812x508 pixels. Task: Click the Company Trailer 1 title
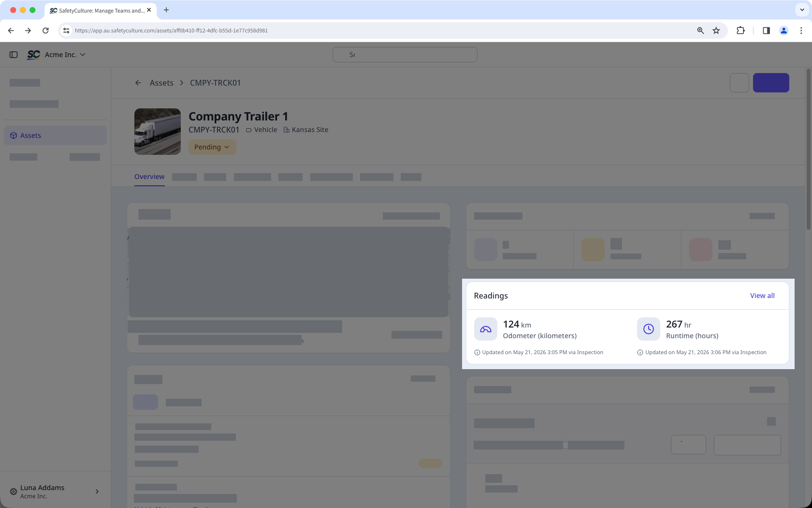(238, 117)
